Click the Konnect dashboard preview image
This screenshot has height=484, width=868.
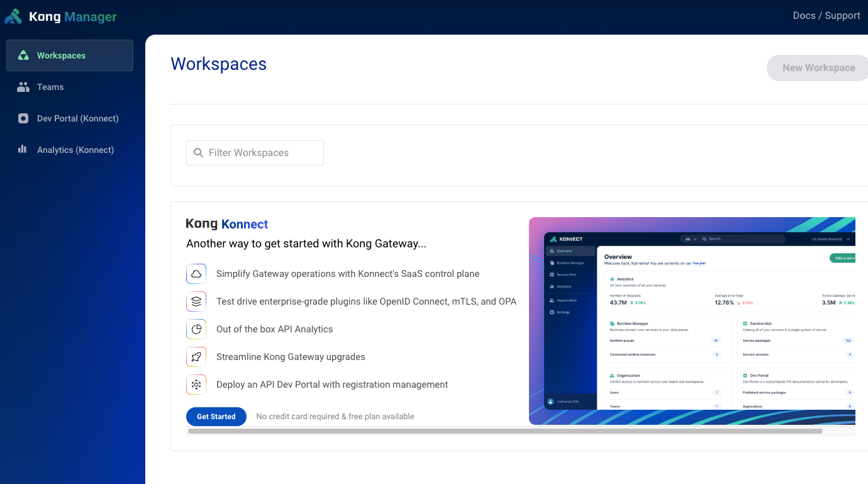(692, 321)
